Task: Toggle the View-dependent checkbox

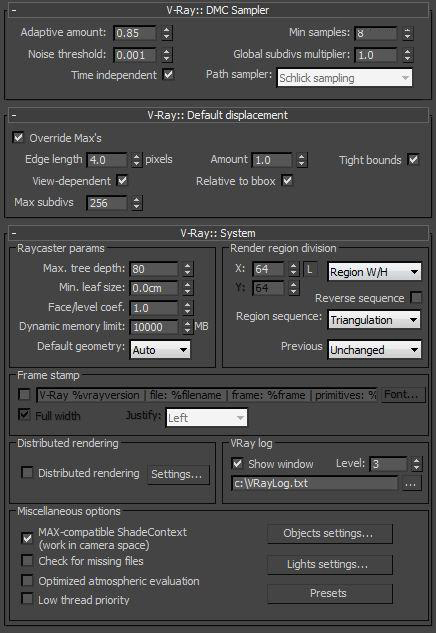Action: (x=122, y=180)
